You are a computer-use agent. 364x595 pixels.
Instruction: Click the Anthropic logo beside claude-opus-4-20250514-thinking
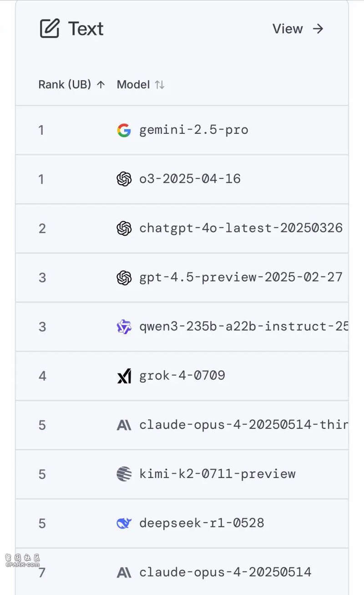(x=124, y=425)
